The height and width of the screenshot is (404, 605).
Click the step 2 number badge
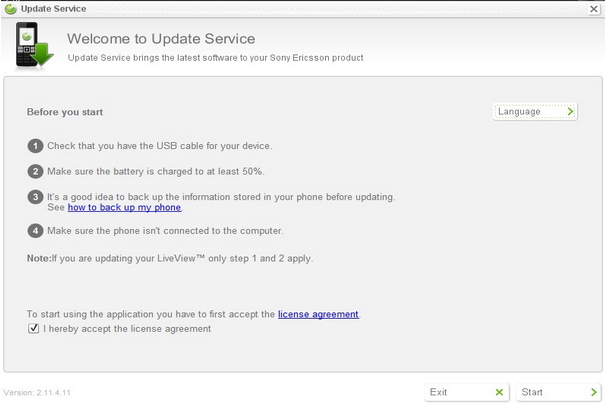tap(35, 171)
